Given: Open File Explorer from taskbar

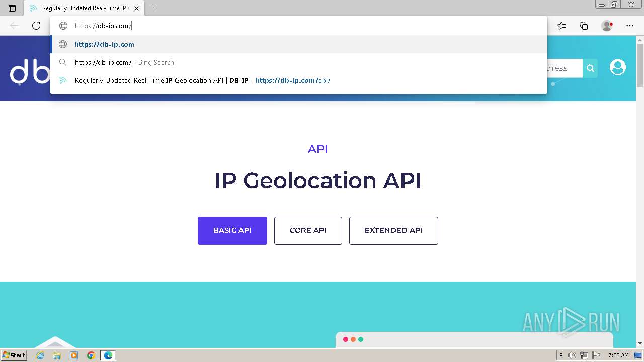Looking at the screenshot, I should coord(57,355).
